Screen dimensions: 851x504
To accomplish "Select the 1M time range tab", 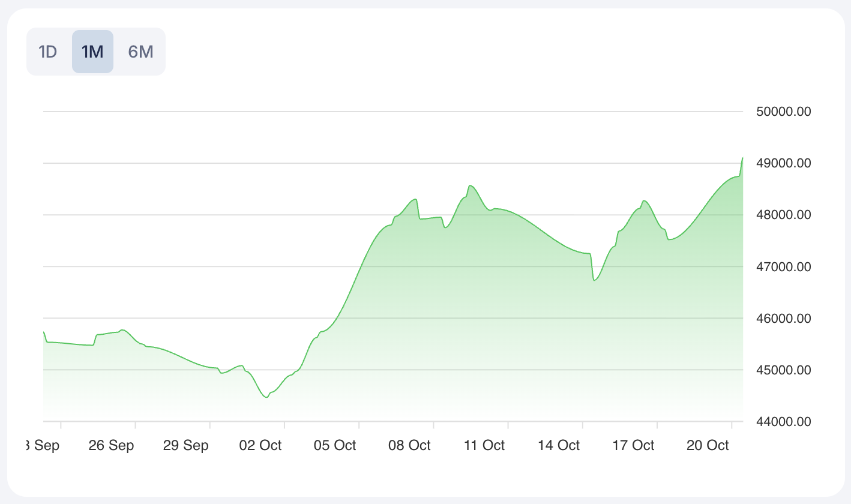I will [x=92, y=52].
